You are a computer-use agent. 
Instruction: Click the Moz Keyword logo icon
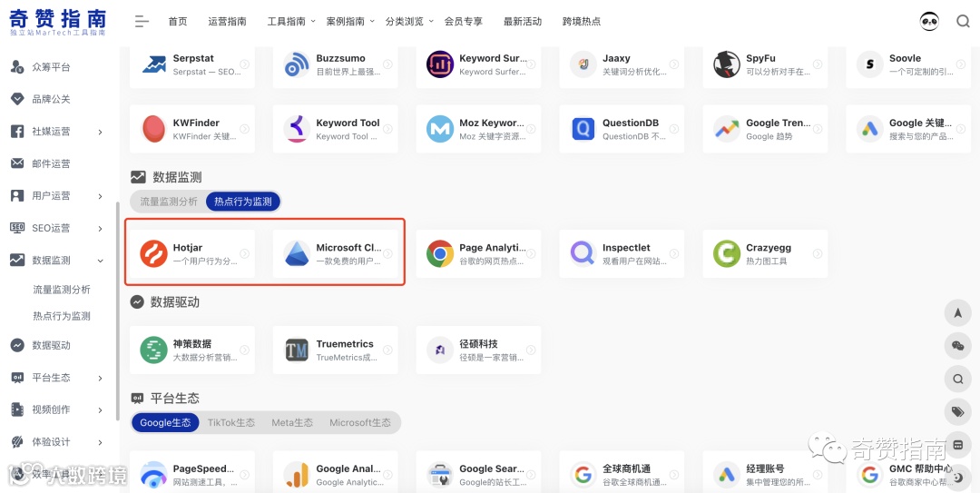click(440, 128)
